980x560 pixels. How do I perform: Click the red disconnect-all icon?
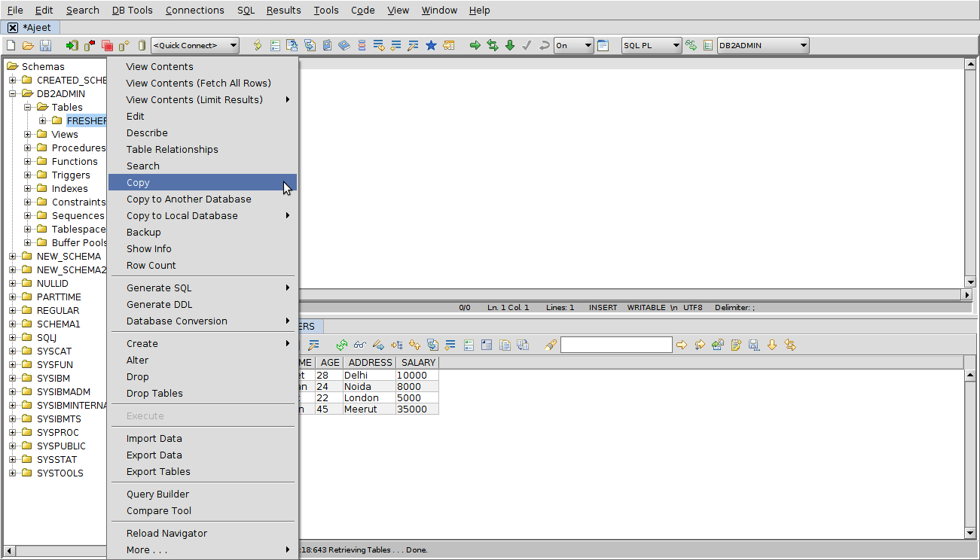107,46
